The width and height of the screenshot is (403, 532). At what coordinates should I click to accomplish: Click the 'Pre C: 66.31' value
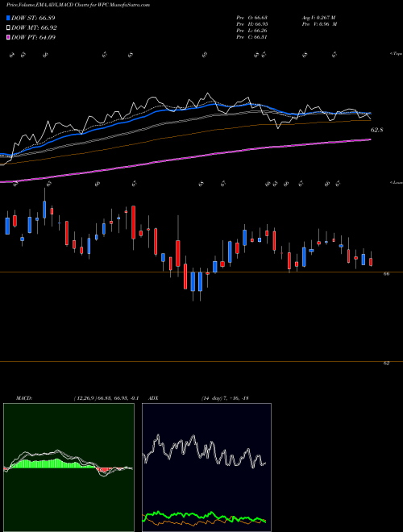[251, 37]
